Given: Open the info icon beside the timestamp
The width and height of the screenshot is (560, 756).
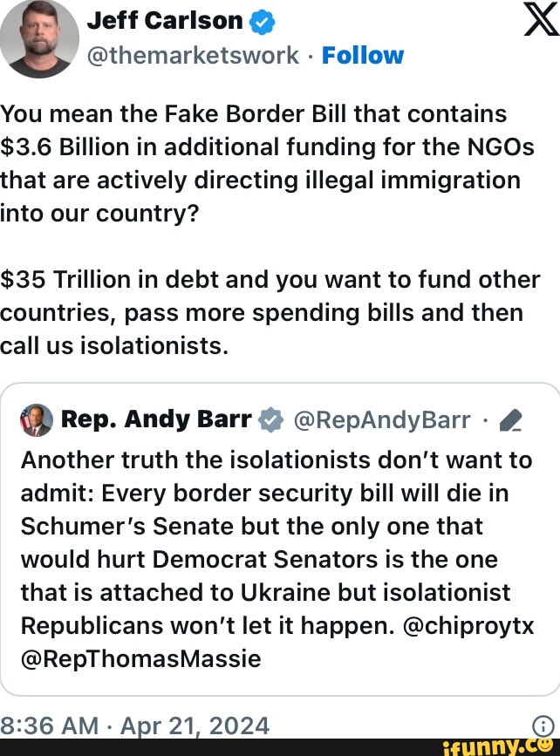Looking at the screenshot, I should point(543,725).
